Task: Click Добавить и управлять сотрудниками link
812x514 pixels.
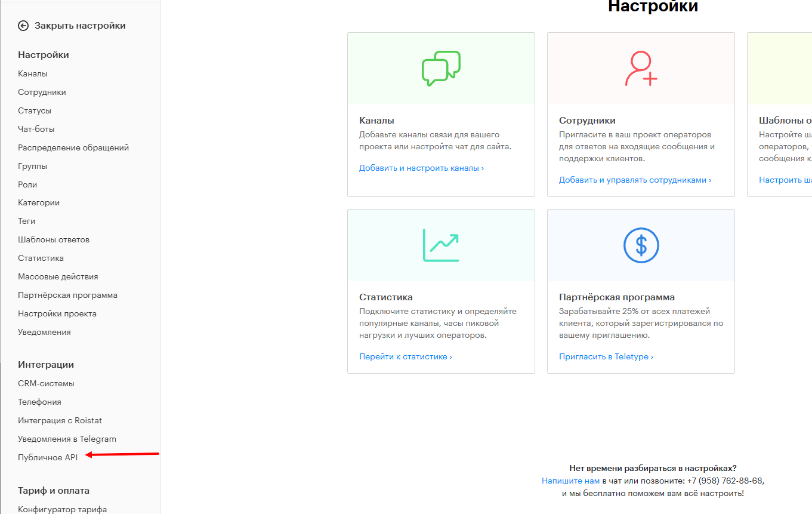Action: tap(635, 180)
